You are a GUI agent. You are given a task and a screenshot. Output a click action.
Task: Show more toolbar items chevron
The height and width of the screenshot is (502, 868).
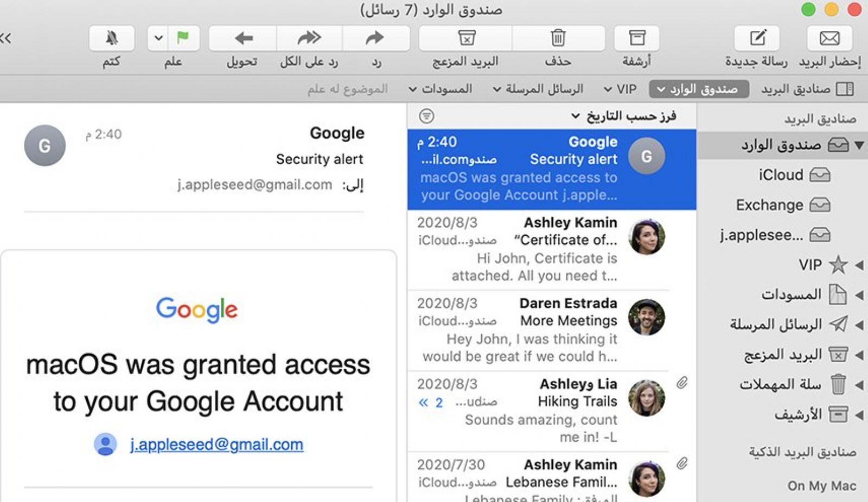pos(6,38)
